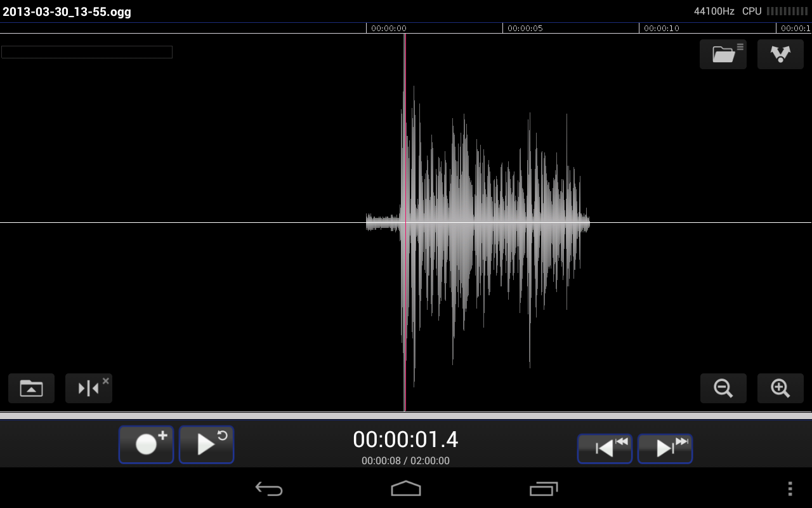Viewport: 812px width, 508px height.
Task: Zoom out of the waveform
Action: pos(723,388)
